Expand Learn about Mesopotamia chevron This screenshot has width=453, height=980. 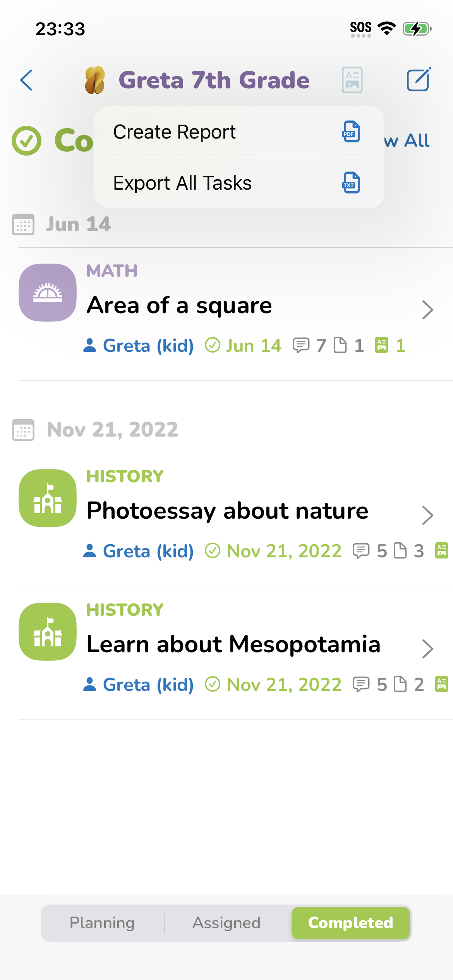click(427, 649)
